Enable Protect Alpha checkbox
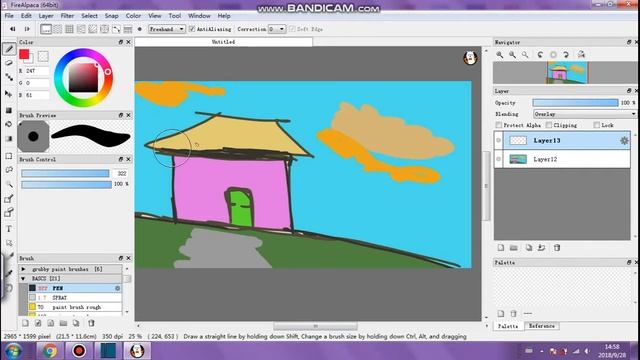Screen dimensions: 640x360 [498, 125]
